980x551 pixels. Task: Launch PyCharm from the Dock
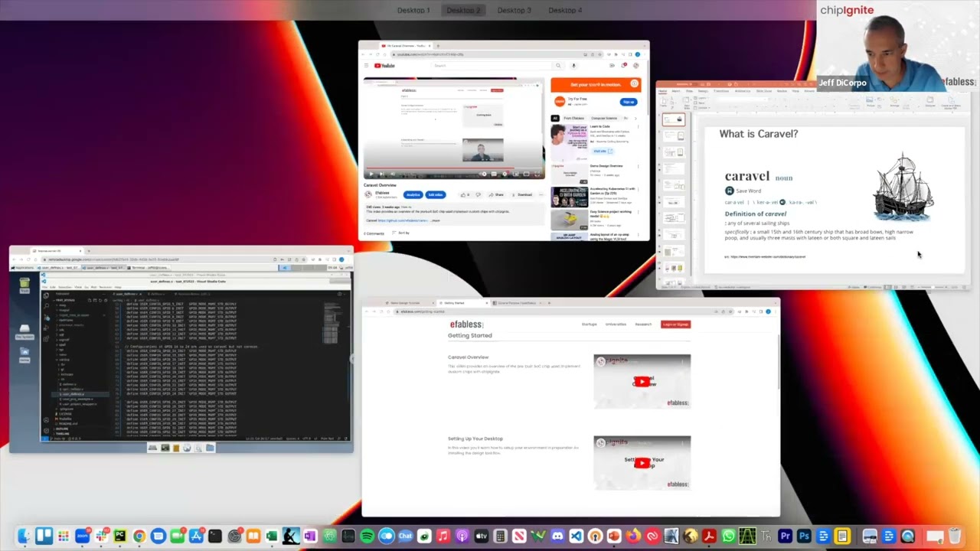point(120,536)
